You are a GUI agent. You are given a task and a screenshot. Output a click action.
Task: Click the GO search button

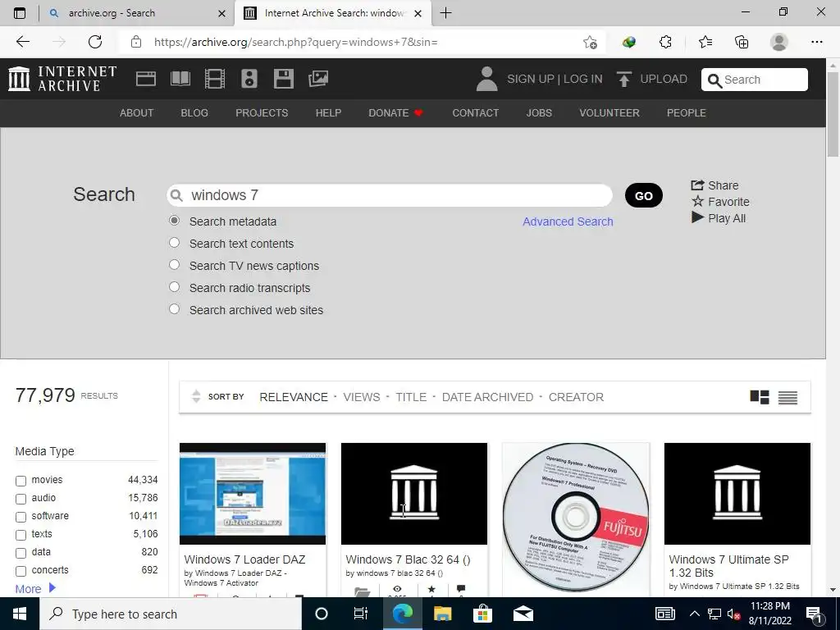click(644, 195)
